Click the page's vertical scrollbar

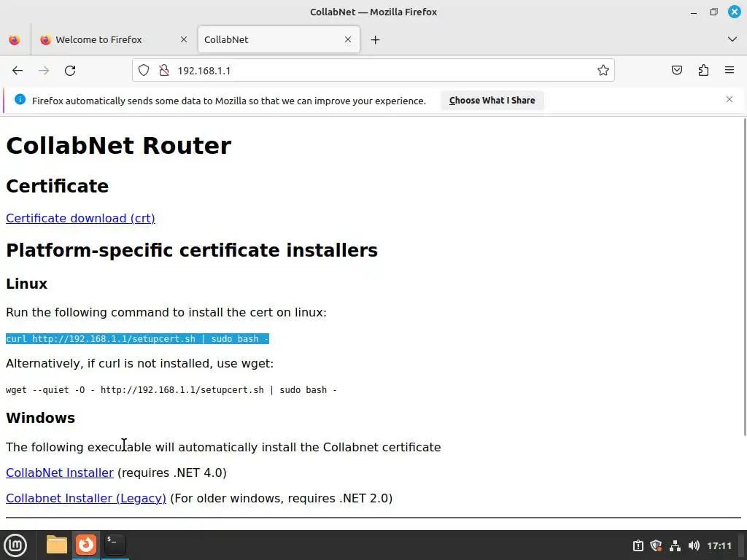tap(744, 276)
